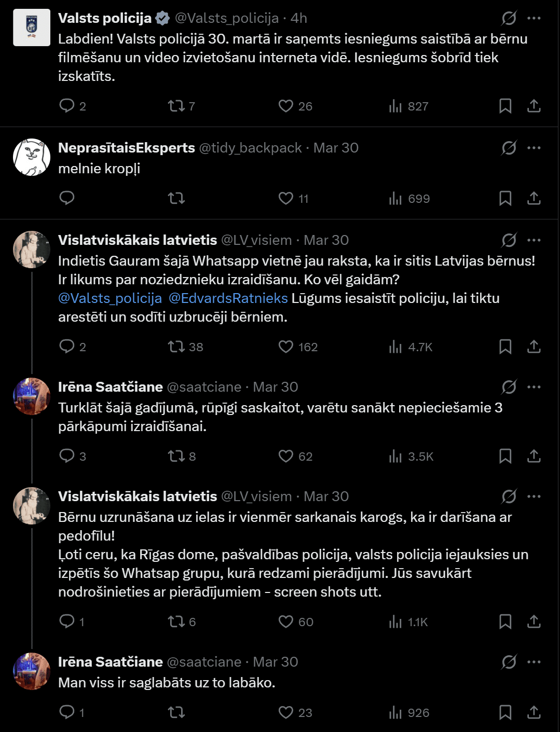Reply to Irēna's tweet with 3 replies
The image size is (560, 732).
pos(67,456)
